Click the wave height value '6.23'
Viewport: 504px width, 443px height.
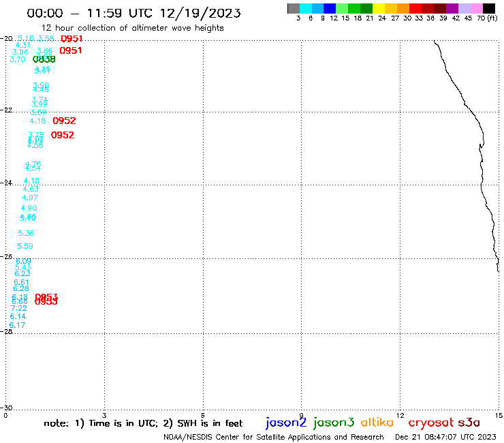22,273
